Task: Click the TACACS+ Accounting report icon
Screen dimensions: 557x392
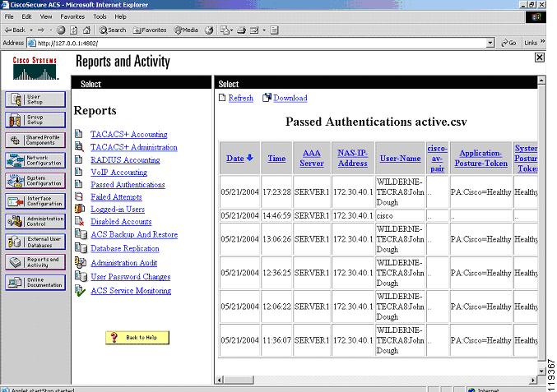Action: (x=79, y=134)
